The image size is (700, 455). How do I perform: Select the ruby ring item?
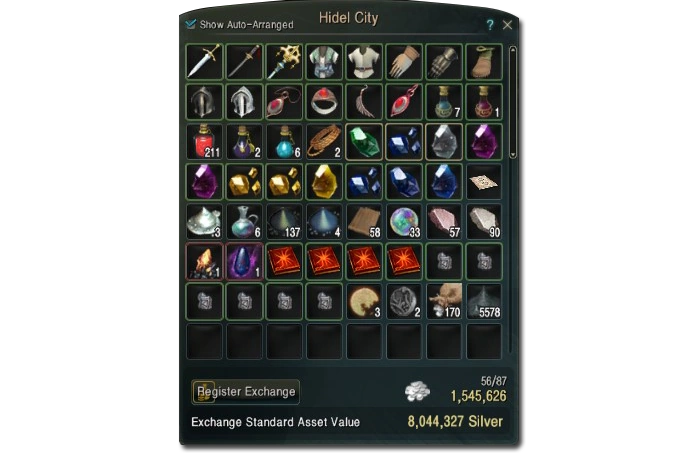(x=324, y=102)
